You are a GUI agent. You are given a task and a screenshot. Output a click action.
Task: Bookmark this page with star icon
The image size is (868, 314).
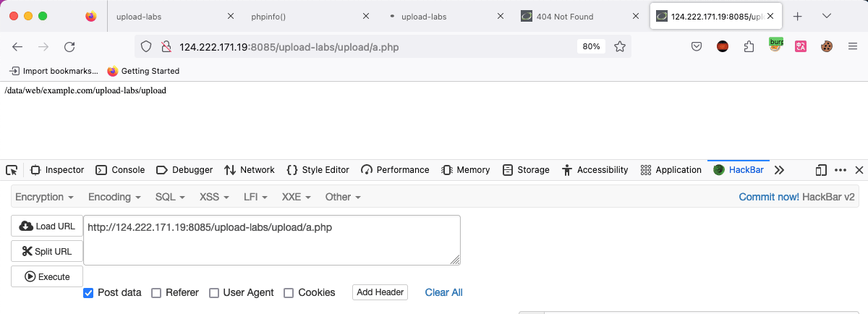coord(620,46)
